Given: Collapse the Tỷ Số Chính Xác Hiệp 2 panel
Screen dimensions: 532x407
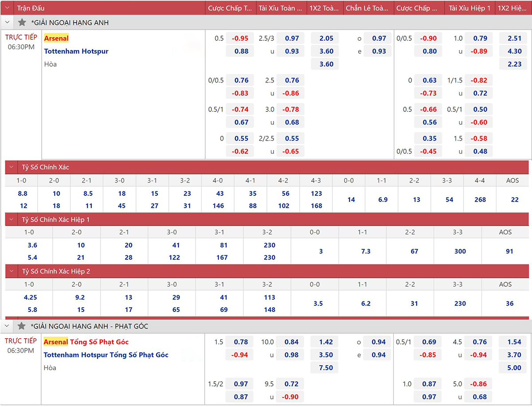Looking at the screenshot, I should 13,271.
